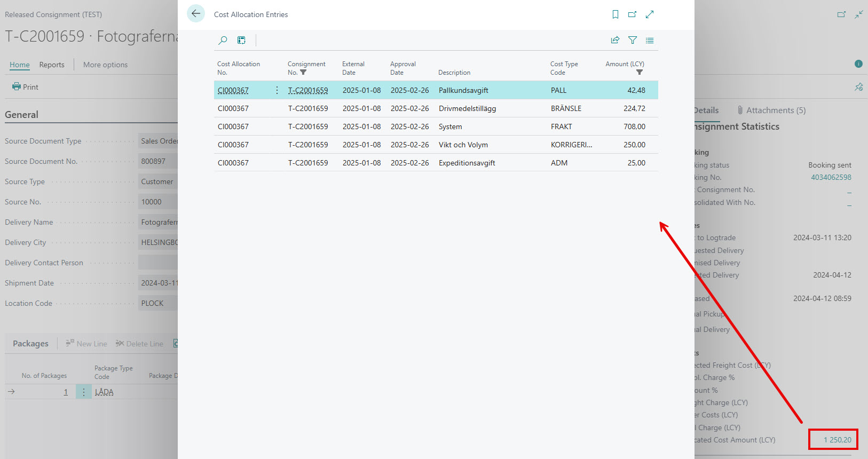
Task: Go back from Cost Allocation Entries
Action: pos(196,14)
